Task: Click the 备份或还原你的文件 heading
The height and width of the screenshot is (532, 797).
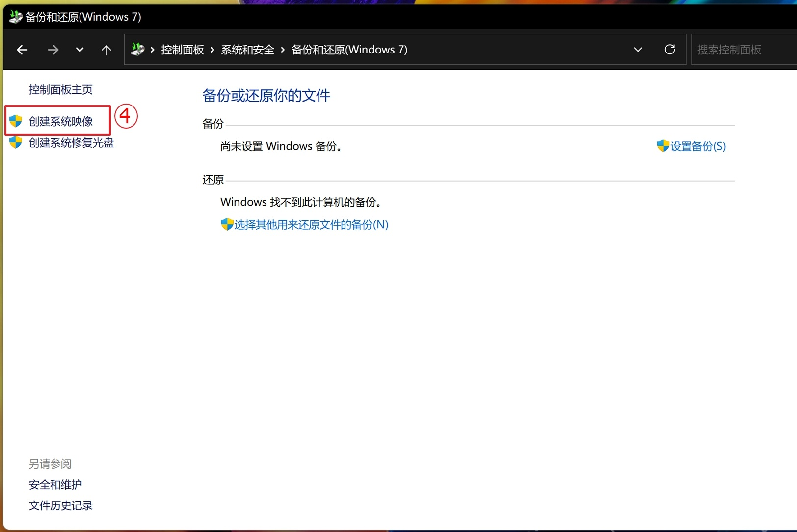Action: click(x=266, y=95)
